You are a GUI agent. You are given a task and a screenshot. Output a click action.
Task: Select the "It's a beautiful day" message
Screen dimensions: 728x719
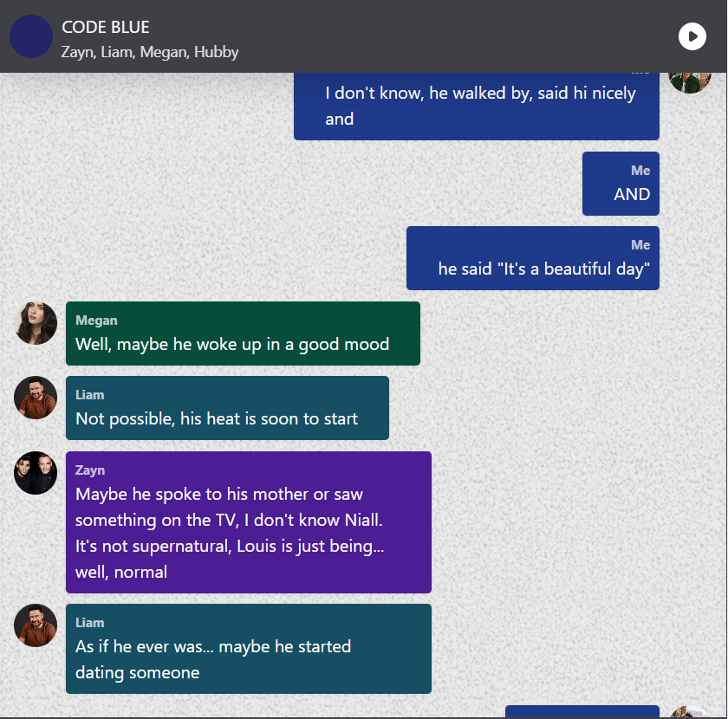click(x=532, y=258)
